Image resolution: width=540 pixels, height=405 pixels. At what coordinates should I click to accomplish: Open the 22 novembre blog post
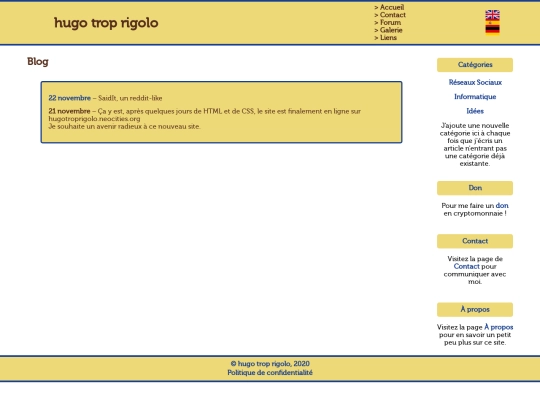pyautogui.click(x=70, y=98)
